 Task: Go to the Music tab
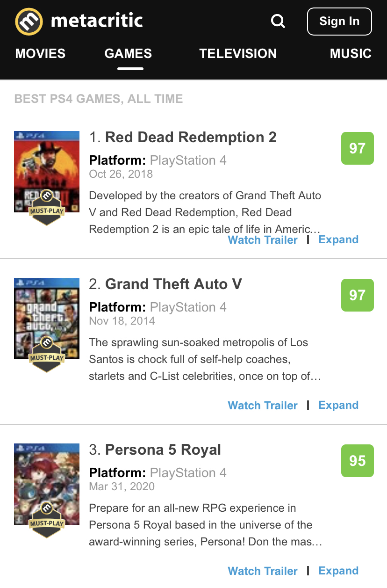tap(351, 53)
